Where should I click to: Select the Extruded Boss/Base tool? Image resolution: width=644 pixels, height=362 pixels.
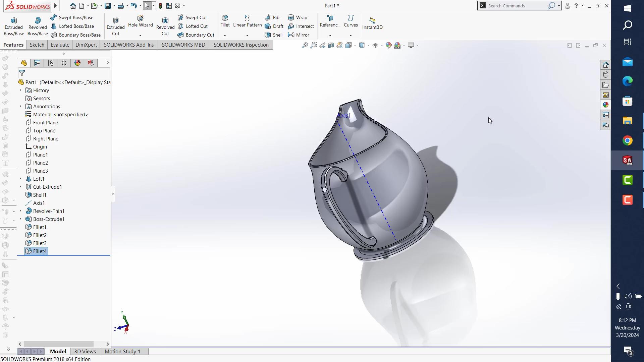tap(14, 26)
